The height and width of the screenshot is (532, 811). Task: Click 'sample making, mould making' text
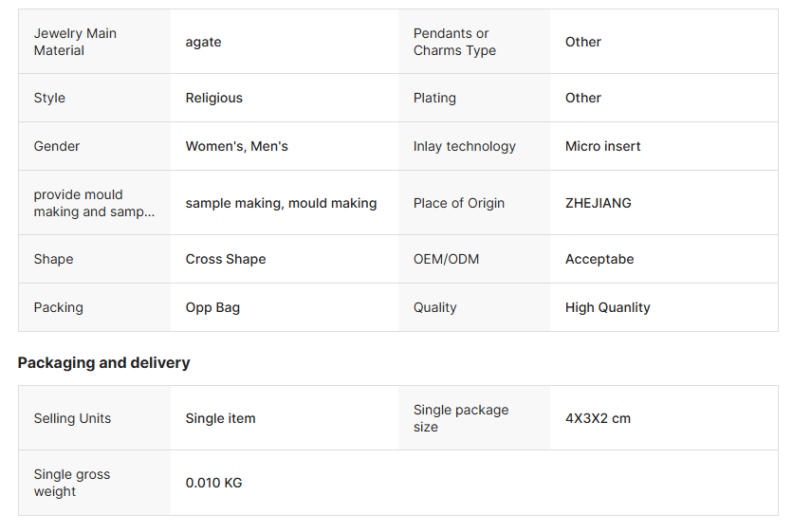pos(281,203)
